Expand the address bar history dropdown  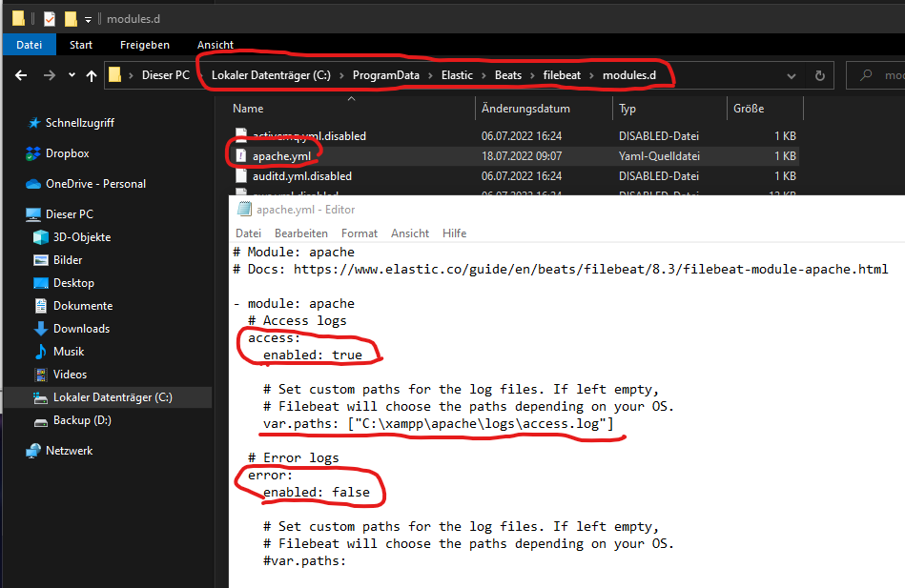pos(792,75)
